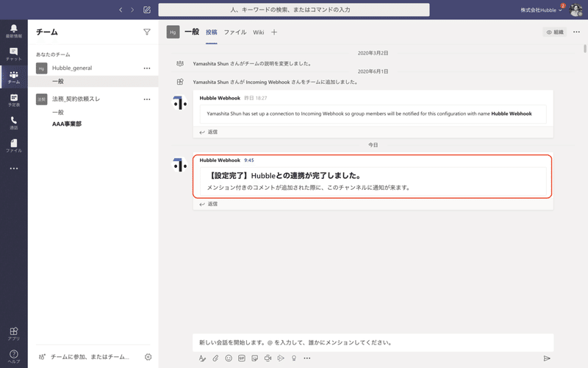Open Chat from the left rail

pos(14,54)
